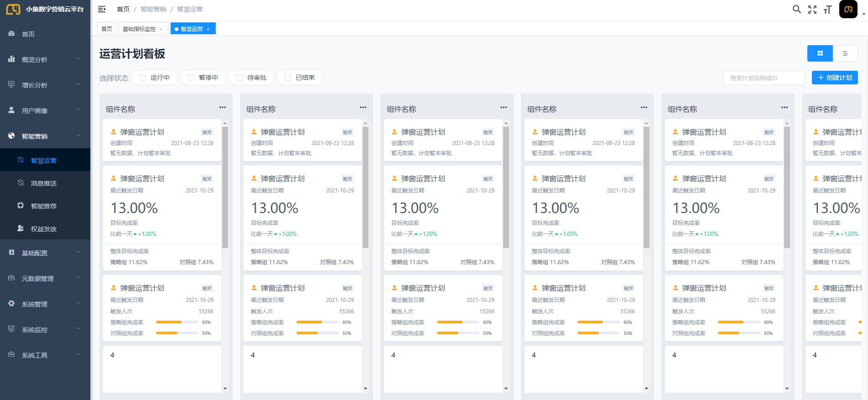Close the 智慧运营 tab
The height and width of the screenshot is (400, 868).
coord(208,29)
